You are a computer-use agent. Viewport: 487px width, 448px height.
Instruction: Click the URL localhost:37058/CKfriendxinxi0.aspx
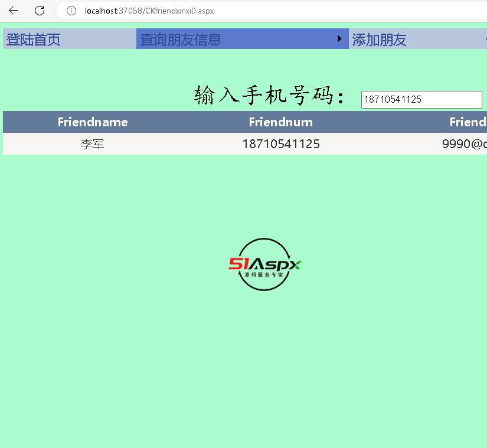pyautogui.click(x=149, y=11)
